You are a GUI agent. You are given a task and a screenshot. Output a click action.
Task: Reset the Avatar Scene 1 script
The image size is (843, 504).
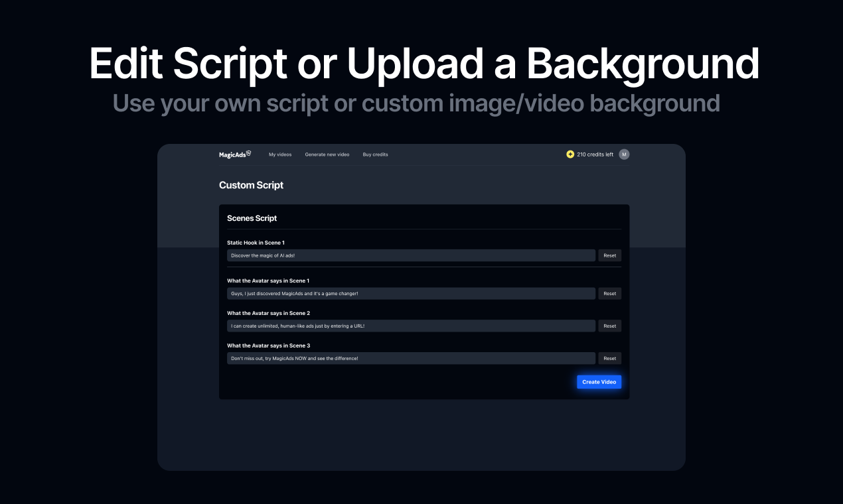point(610,293)
